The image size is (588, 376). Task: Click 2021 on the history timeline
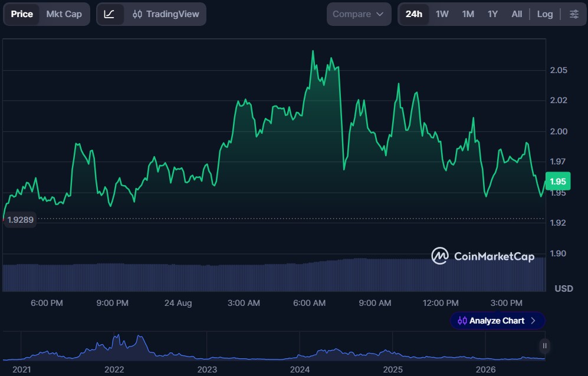[22, 370]
